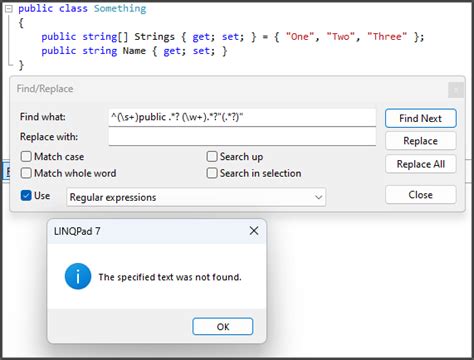This screenshot has width=474, height=360.
Task: Click the "Three" string literal in code
Action: pyautogui.click(x=387, y=36)
